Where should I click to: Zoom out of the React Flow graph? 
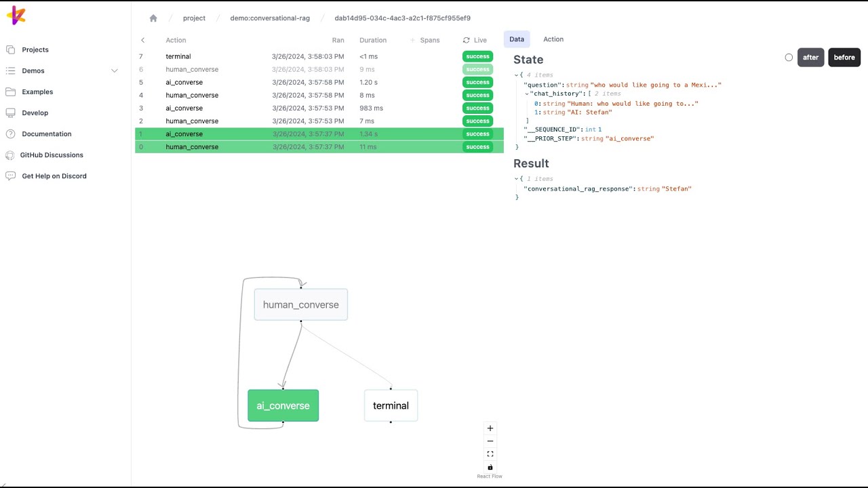(x=490, y=441)
